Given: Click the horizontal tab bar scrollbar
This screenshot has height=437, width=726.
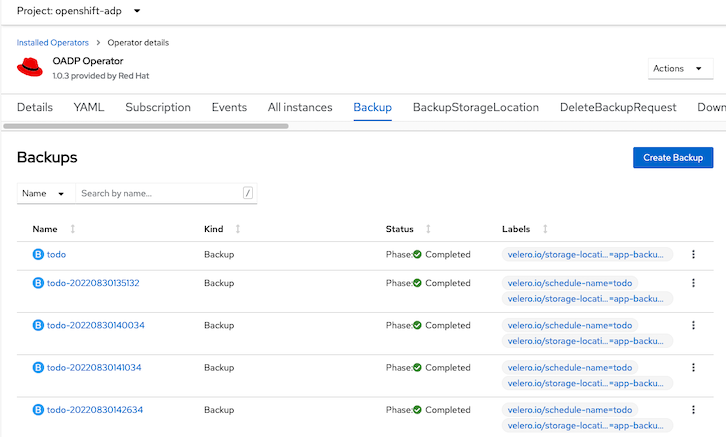Looking at the screenshot, I should 146,126.
